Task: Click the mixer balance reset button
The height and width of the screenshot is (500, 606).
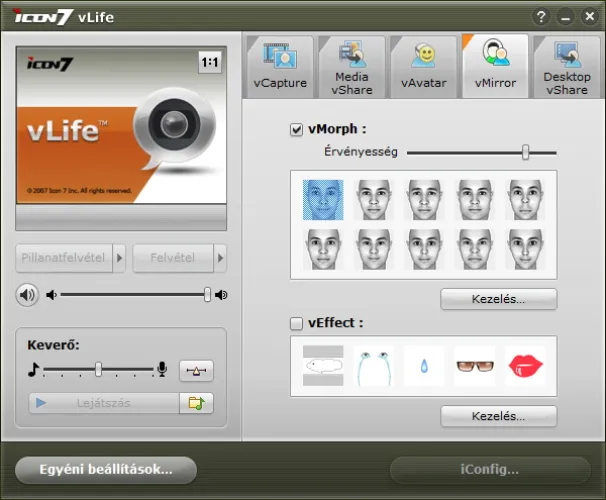Action: point(196,371)
